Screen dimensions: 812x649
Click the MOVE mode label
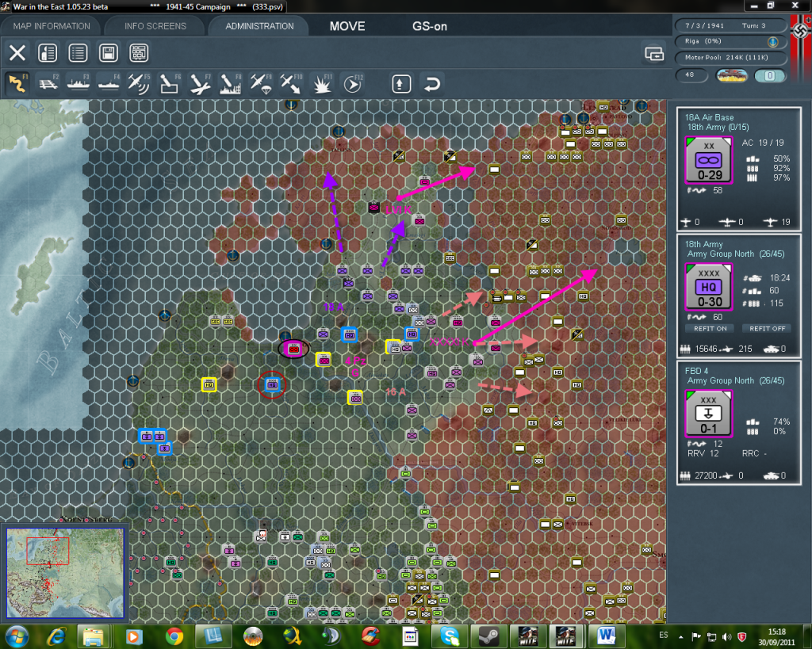point(347,26)
